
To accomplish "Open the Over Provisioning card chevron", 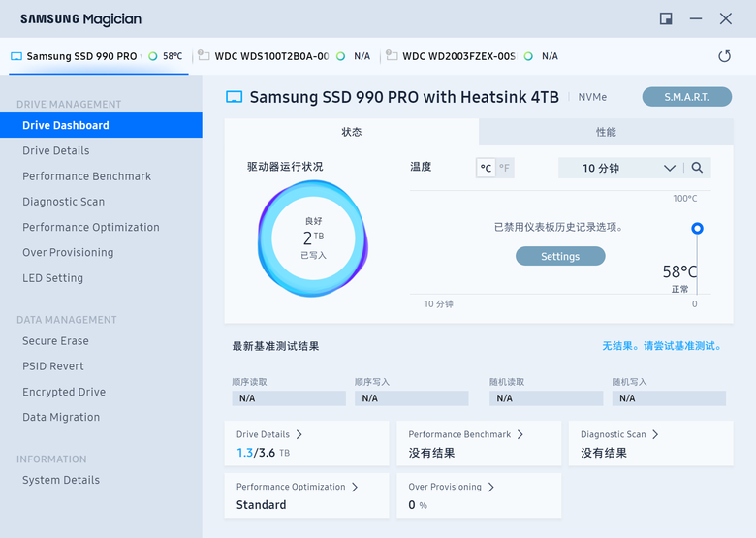I will 490,487.
